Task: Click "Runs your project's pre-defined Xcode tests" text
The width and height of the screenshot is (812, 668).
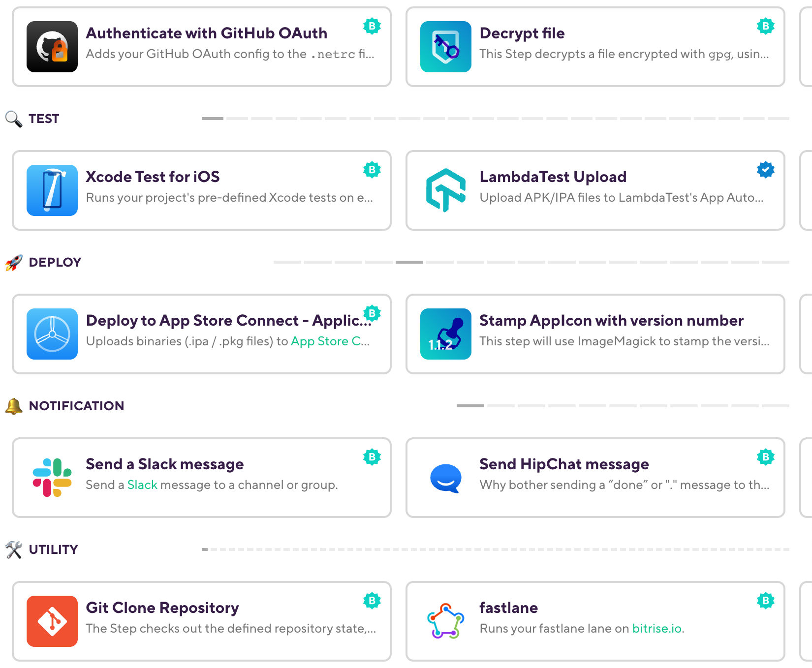Action: pyautogui.click(x=229, y=197)
